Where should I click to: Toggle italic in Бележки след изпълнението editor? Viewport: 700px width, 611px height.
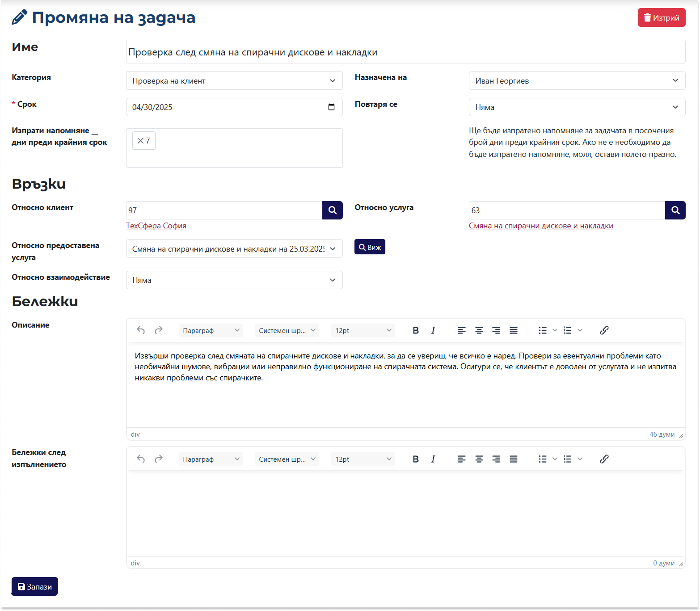click(x=433, y=459)
